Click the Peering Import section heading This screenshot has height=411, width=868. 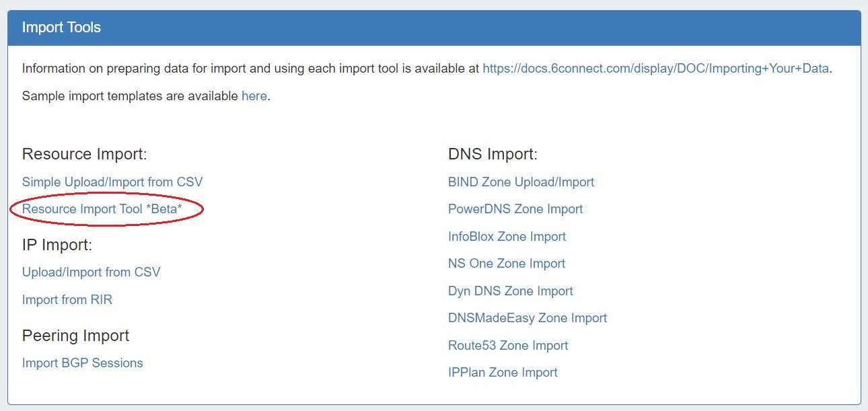pyautogui.click(x=75, y=336)
